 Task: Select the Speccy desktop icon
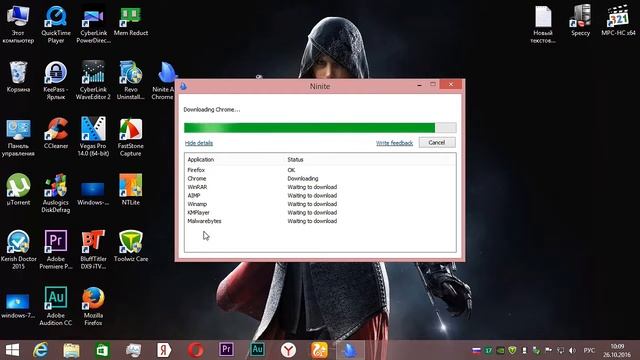coord(580,20)
